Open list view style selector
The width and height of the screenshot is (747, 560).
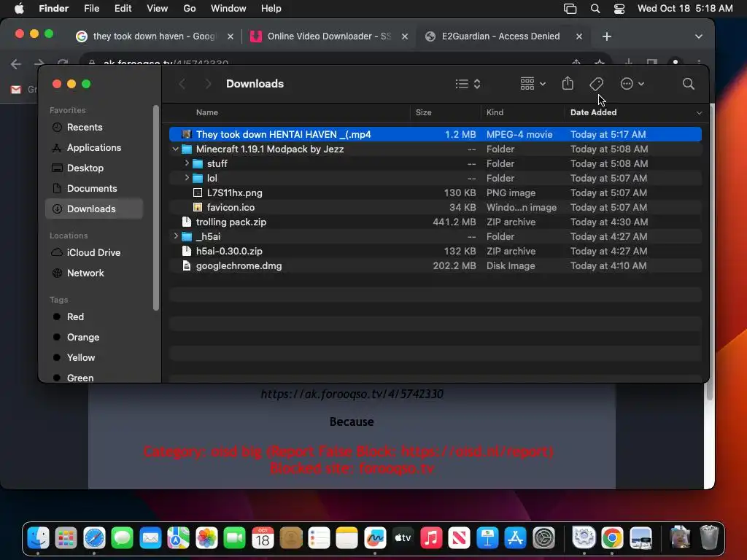pos(468,84)
